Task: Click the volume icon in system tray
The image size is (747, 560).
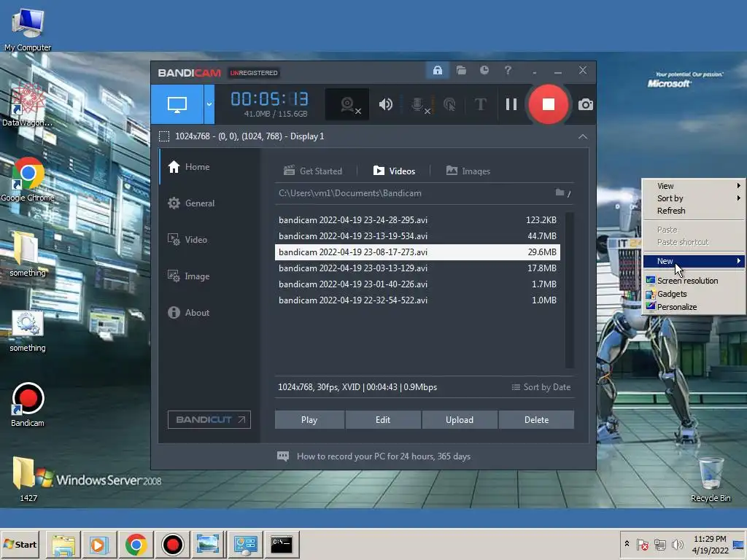Action: [x=677, y=545]
